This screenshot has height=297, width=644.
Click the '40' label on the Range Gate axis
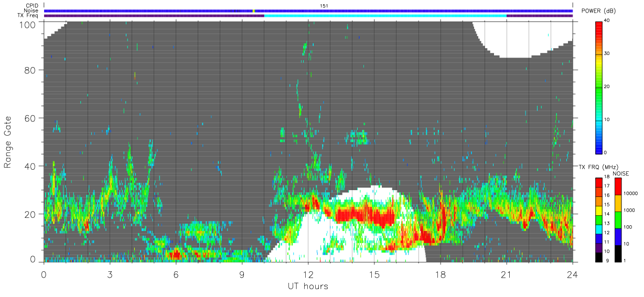(31, 167)
